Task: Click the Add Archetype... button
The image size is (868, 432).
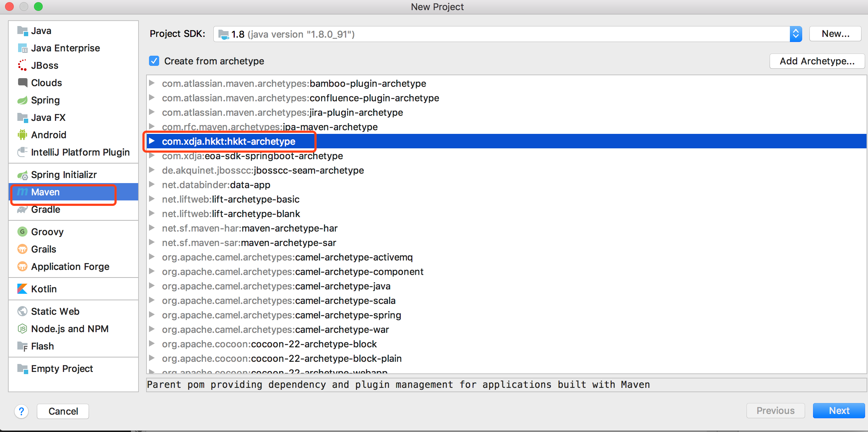Action: (817, 61)
